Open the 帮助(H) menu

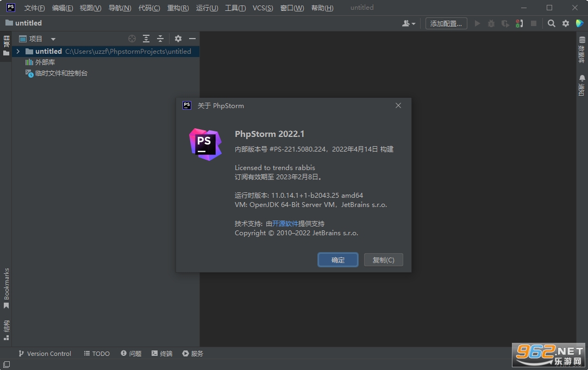tap(322, 8)
